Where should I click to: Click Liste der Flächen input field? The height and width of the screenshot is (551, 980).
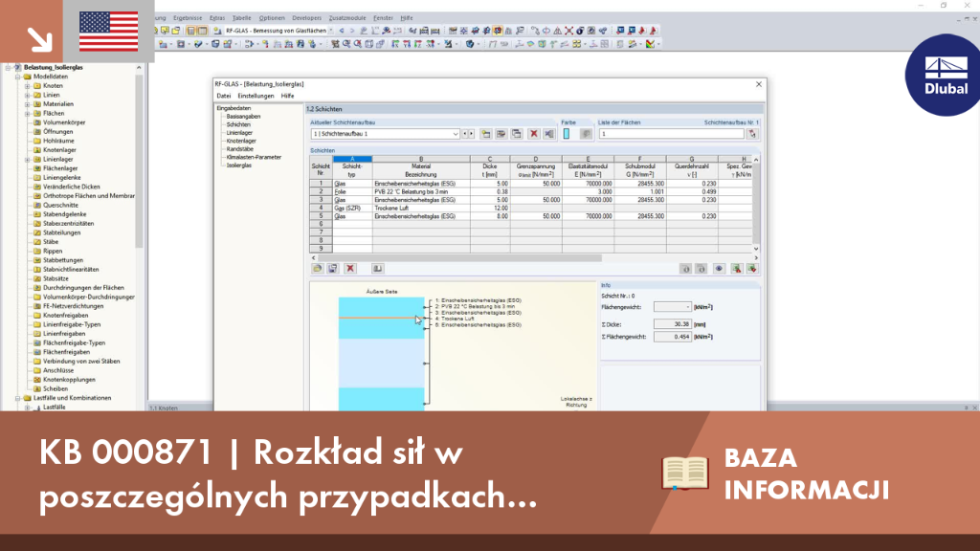[671, 134]
